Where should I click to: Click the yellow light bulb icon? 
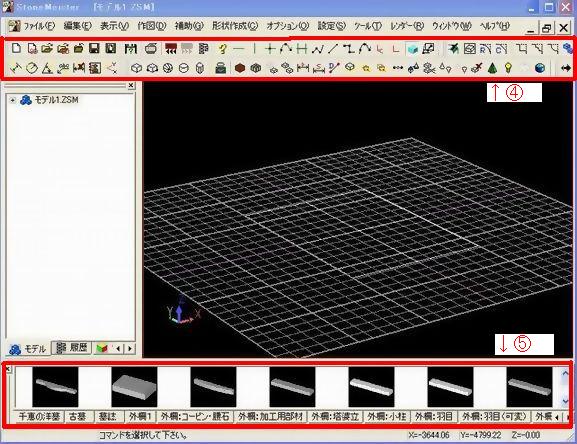click(x=508, y=68)
